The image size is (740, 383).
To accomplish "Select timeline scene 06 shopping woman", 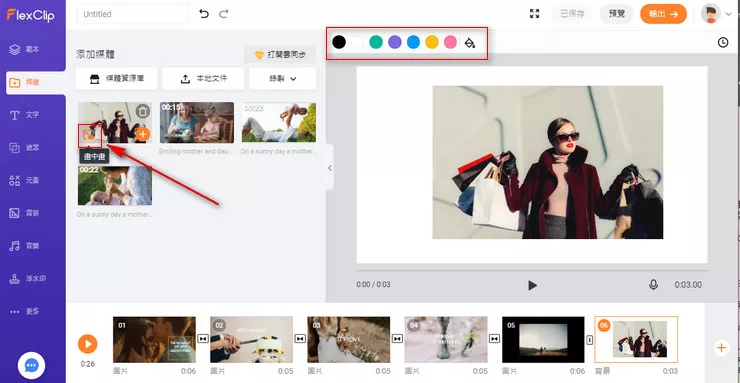I will [x=636, y=340].
